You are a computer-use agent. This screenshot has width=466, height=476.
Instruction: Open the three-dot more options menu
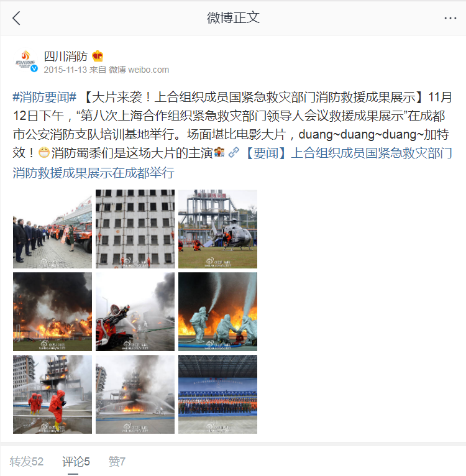[450, 18]
